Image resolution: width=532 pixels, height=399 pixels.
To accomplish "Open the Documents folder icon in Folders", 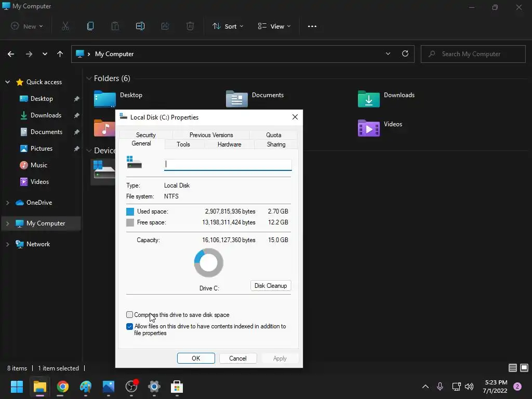I will click(x=236, y=99).
